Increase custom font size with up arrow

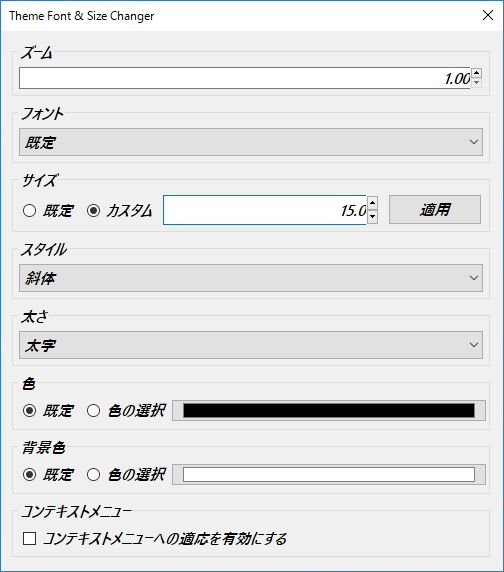coord(372,203)
